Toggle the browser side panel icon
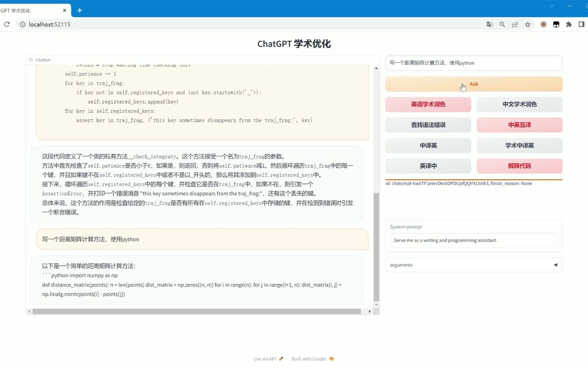 coord(581,24)
